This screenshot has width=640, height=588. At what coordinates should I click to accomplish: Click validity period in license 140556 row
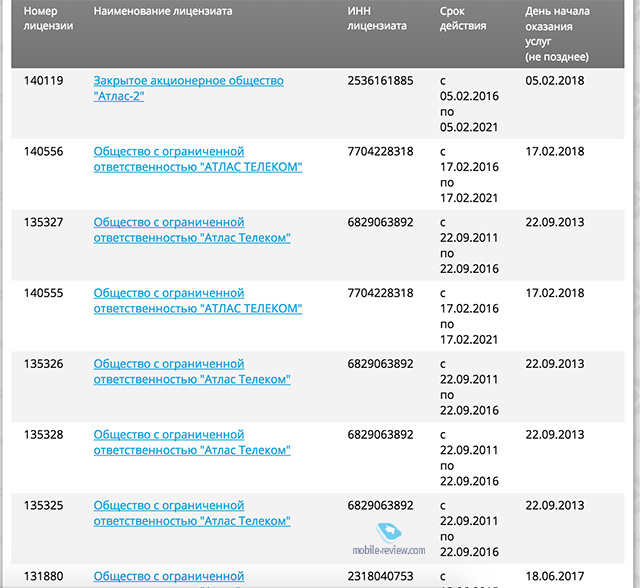coord(469,175)
